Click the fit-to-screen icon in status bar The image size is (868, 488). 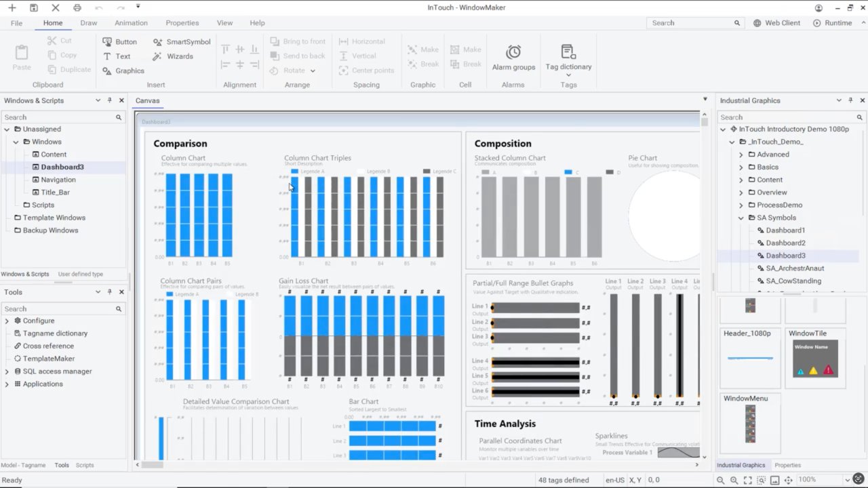pyautogui.click(x=747, y=480)
